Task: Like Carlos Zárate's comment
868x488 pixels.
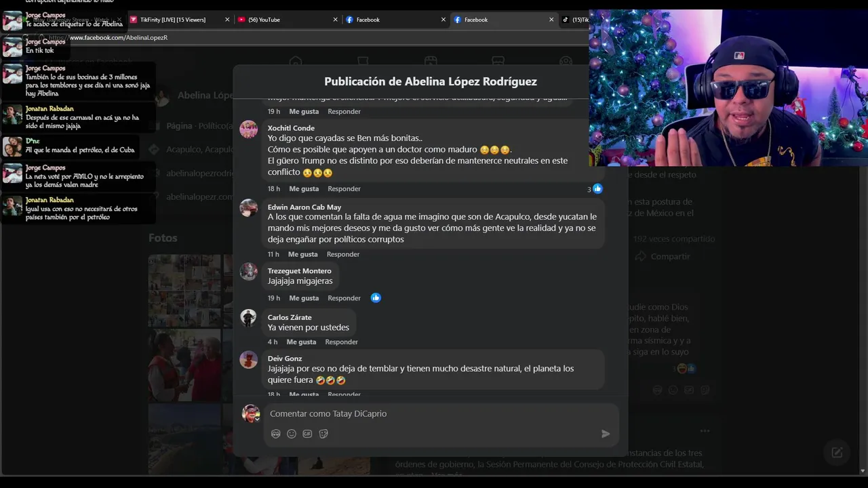Action: point(301,342)
